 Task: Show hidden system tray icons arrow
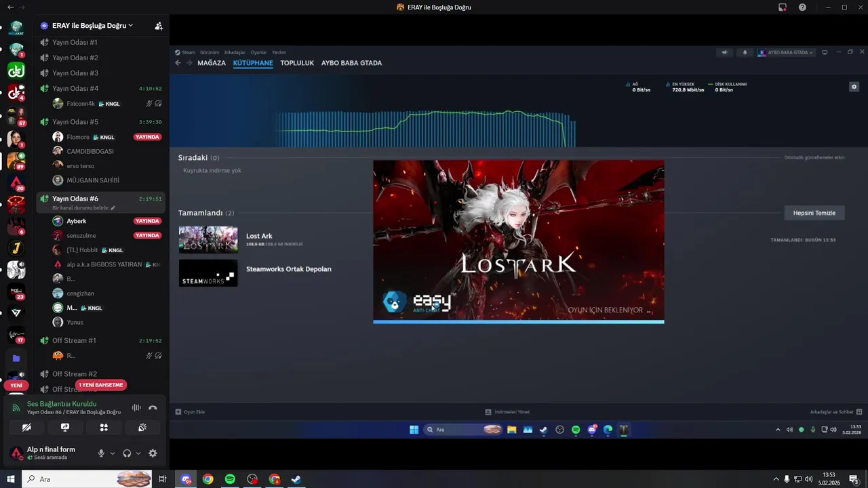point(776,479)
